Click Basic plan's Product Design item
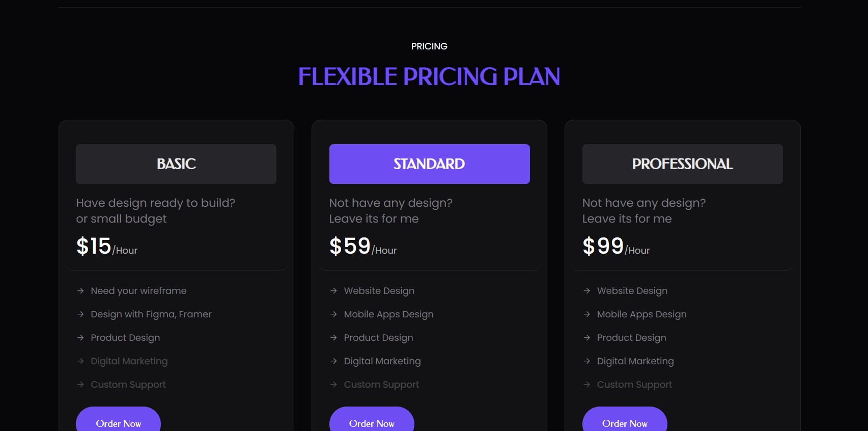This screenshot has height=431, width=868. click(125, 338)
